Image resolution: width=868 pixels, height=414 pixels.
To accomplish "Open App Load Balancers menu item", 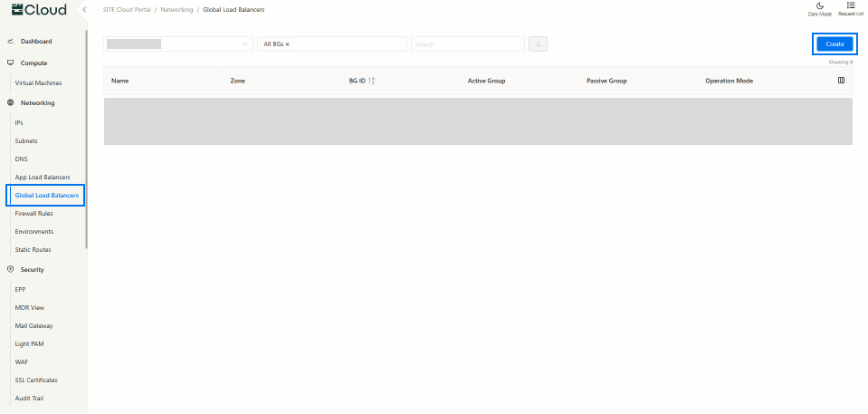I will [43, 177].
